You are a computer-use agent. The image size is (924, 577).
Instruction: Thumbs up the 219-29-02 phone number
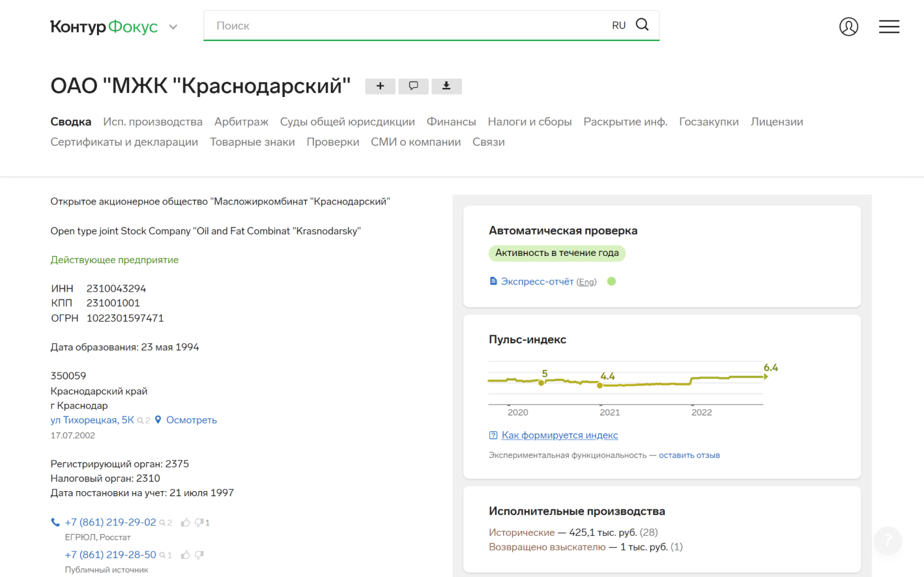click(x=186, y=522)
